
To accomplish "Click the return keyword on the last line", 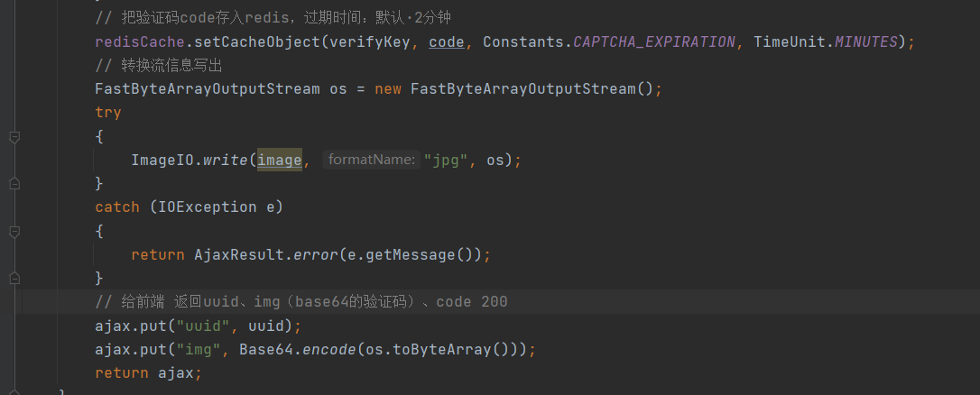I will tap(122, 373).
